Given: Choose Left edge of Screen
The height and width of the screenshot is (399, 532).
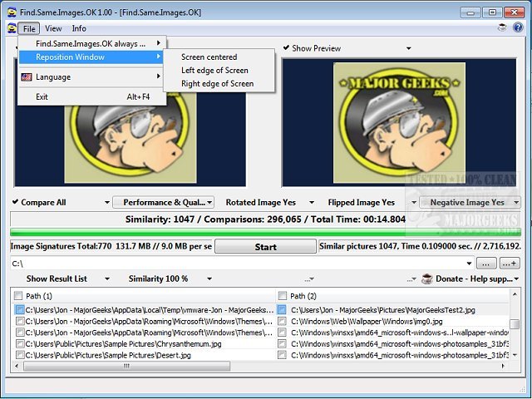Looking at the screenshot, I should pos(219,70).
